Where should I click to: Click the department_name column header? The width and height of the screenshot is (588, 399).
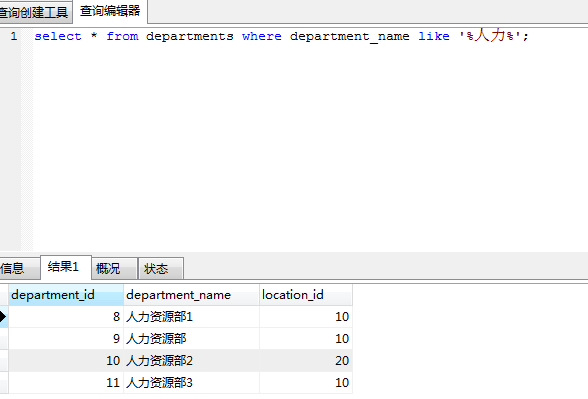191,295
